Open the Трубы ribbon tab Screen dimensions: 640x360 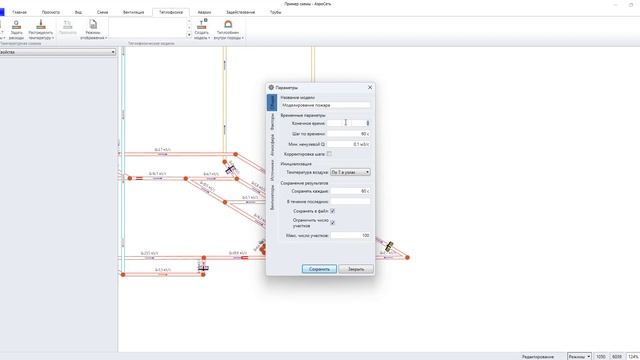(x=276, y=12)
